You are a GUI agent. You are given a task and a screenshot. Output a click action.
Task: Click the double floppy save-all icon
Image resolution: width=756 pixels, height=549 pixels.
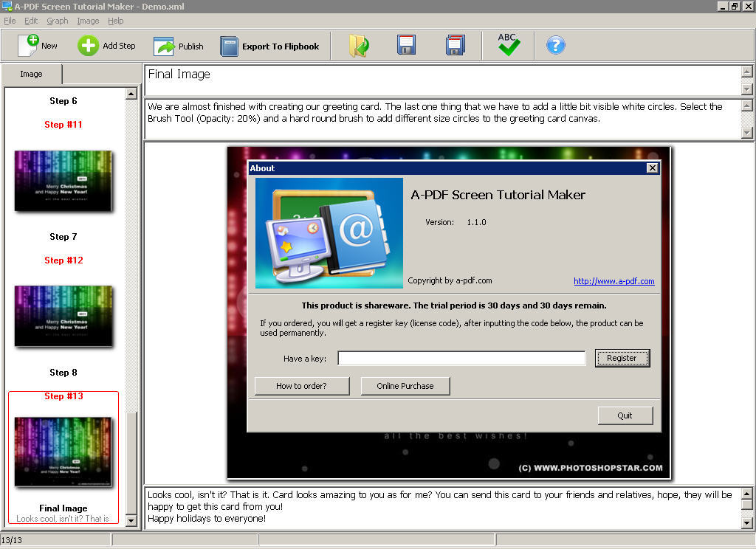tap(456, 46)
